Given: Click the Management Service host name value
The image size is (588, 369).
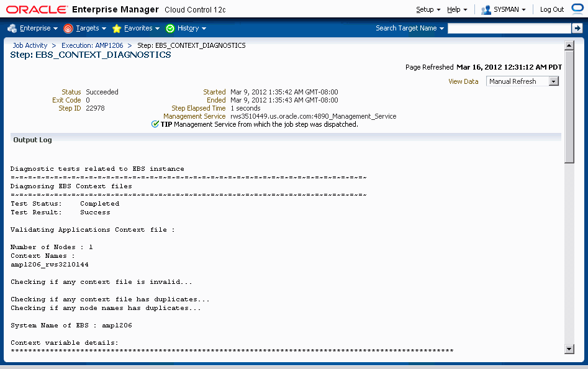Looking at the screenshot, I should click(313, 116).
